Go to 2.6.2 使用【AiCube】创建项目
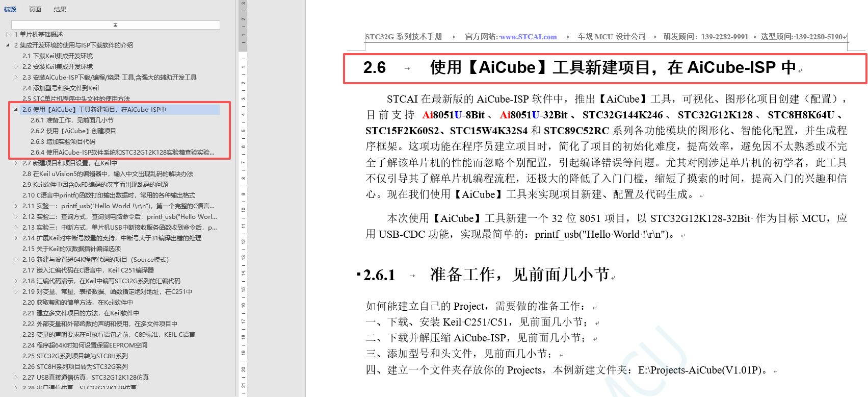 click(x=73, y=131)
